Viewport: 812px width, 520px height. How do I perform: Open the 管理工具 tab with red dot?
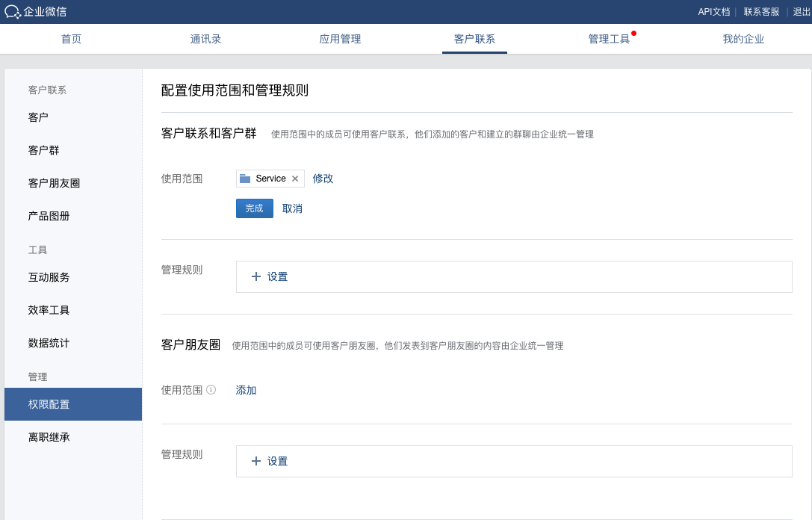click(609, 39)
